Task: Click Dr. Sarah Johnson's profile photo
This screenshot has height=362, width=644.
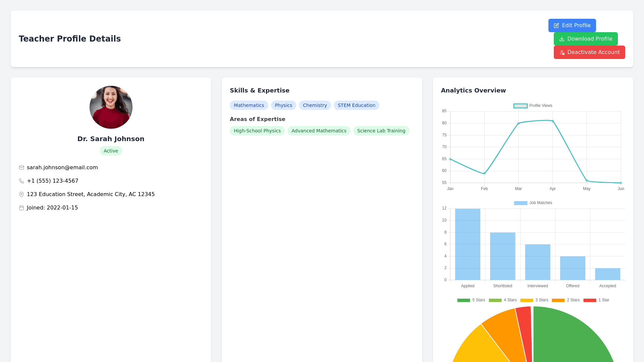Action: 111,107
